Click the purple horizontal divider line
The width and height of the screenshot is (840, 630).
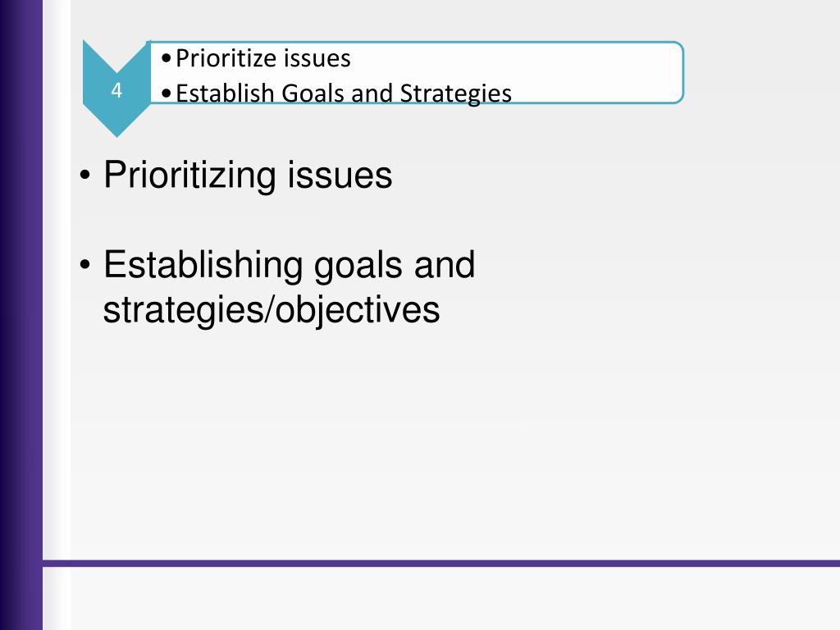pos(441,563)
